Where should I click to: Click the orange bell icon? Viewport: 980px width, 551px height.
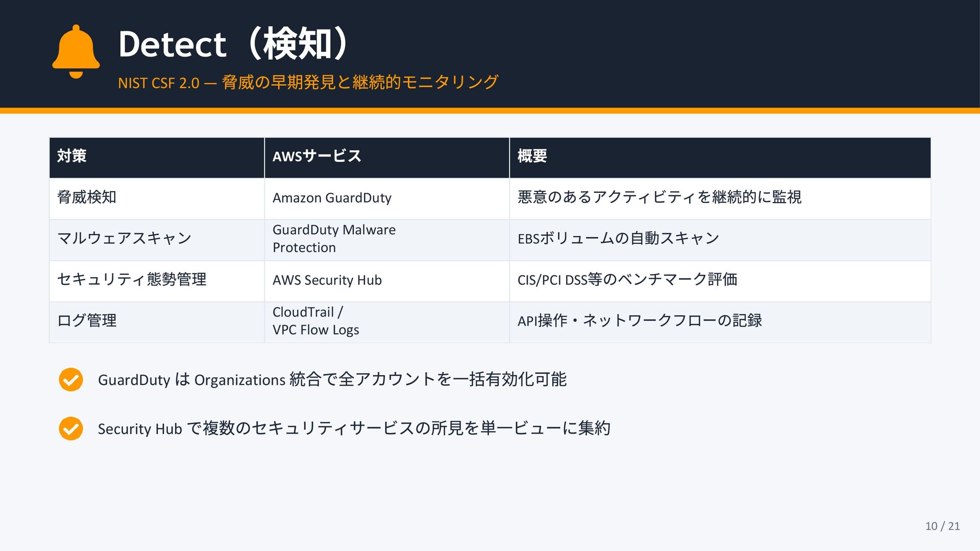point(76,52)
